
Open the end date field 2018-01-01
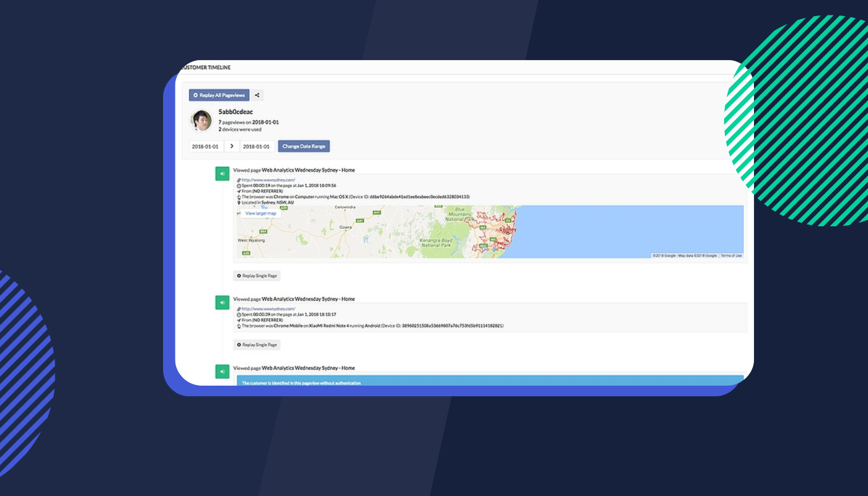(256, 145)
